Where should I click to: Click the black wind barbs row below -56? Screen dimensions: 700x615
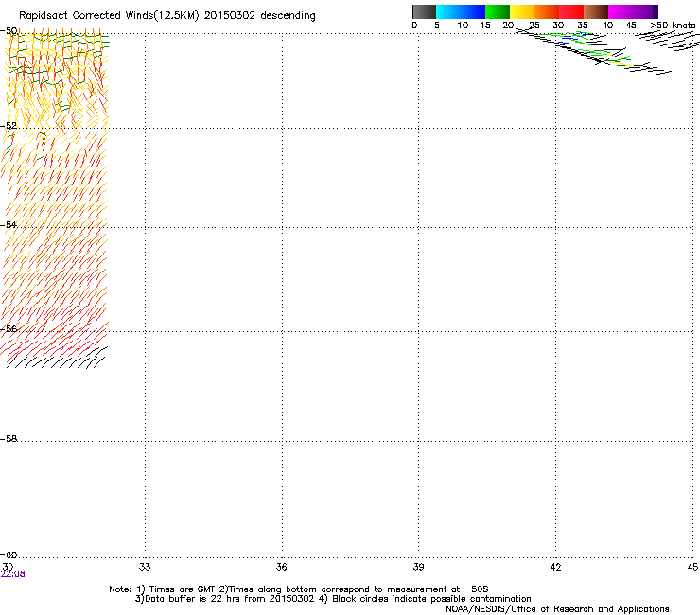coord(57,358)
